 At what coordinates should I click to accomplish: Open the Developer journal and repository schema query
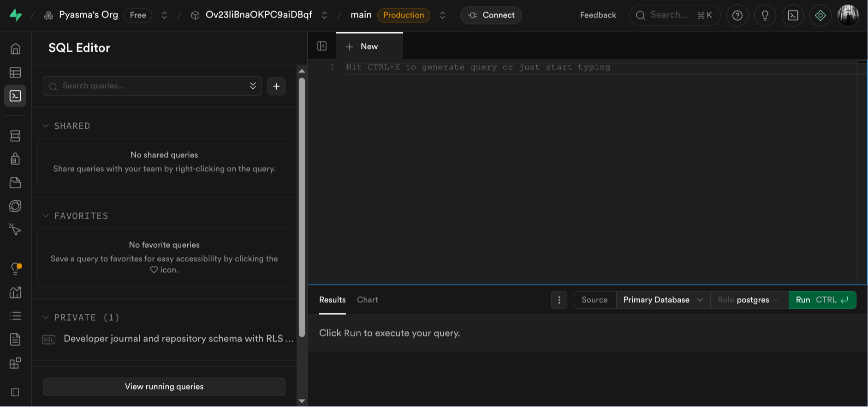(x=178, y=339)
